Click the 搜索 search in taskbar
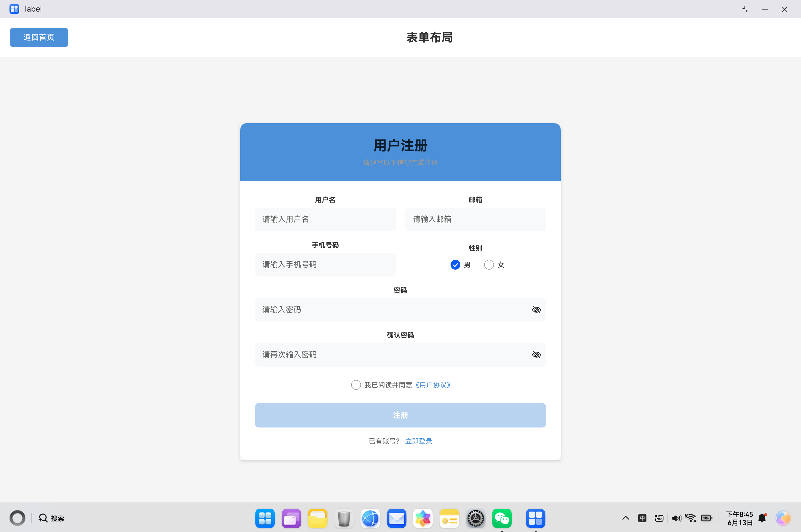Viewport: 801px width, 532px height. pyautogui.click(x=52, y=518)
